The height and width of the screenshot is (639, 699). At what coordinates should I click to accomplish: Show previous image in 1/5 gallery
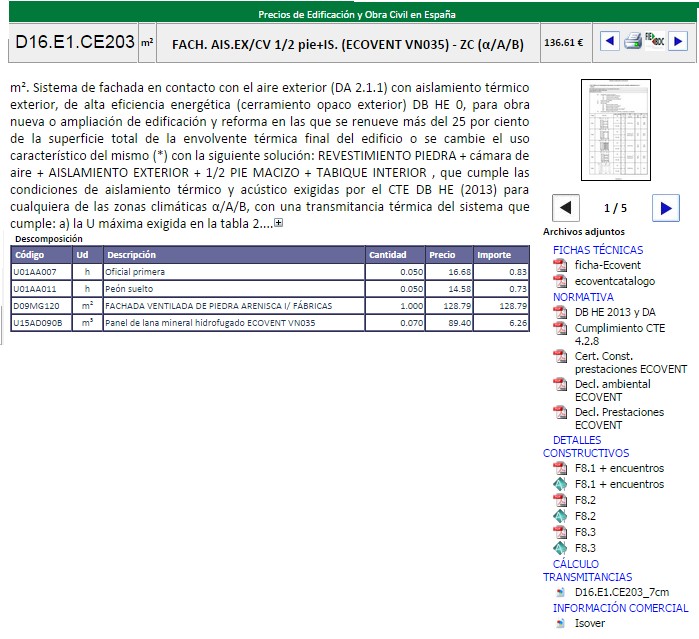(x=566, y=208)
